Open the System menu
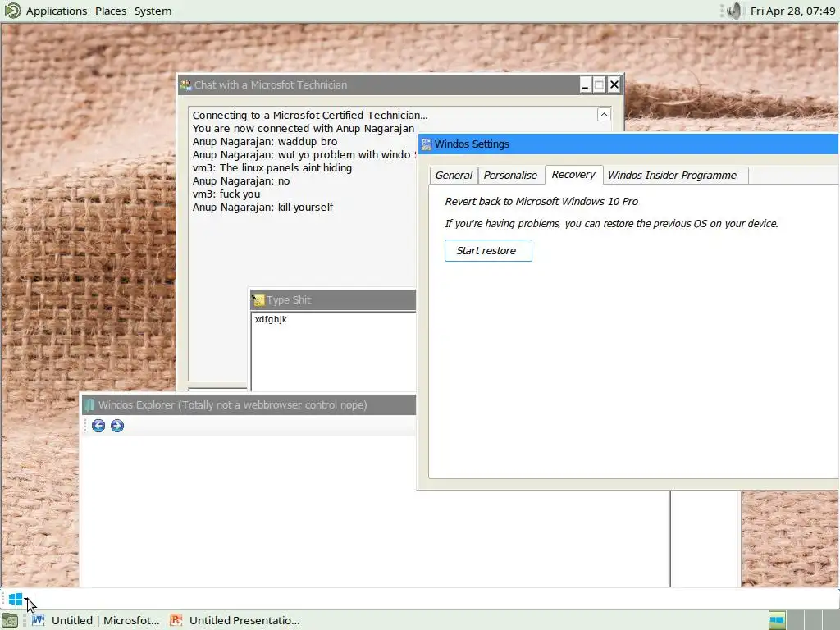840x630 pixels. click(153, 11)
